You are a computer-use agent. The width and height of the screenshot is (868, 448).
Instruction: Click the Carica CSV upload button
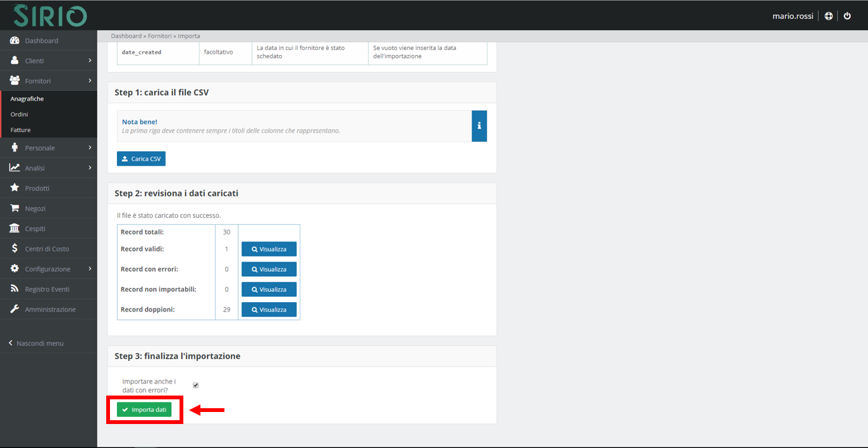(x=141, y=159)
